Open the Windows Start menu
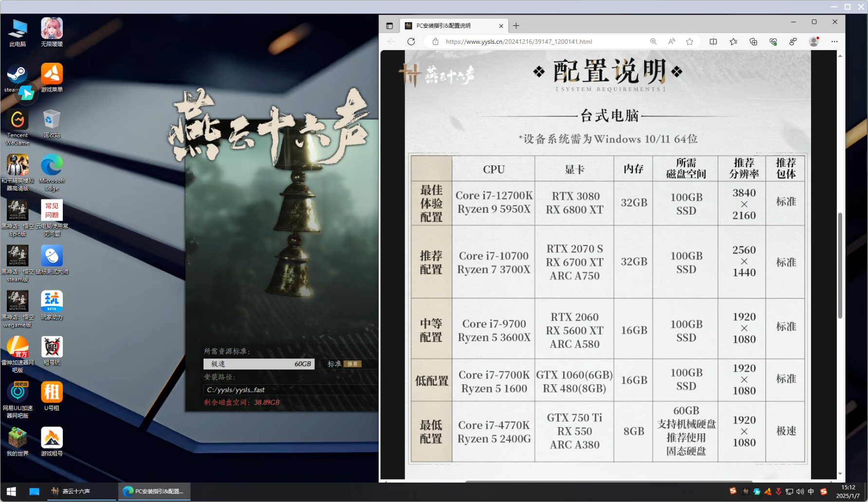This screenshot has height=502, width=868. coord(11,491)
